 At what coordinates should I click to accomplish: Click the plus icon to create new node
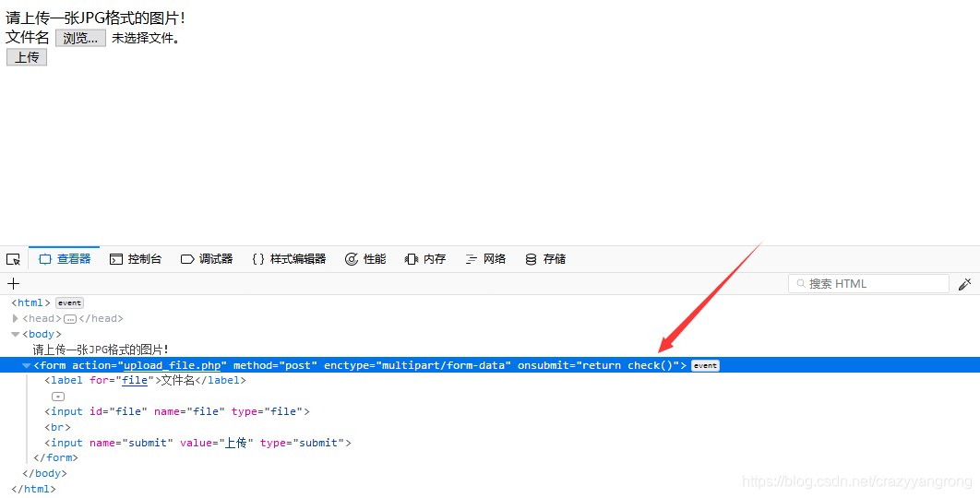coord(13,284)
